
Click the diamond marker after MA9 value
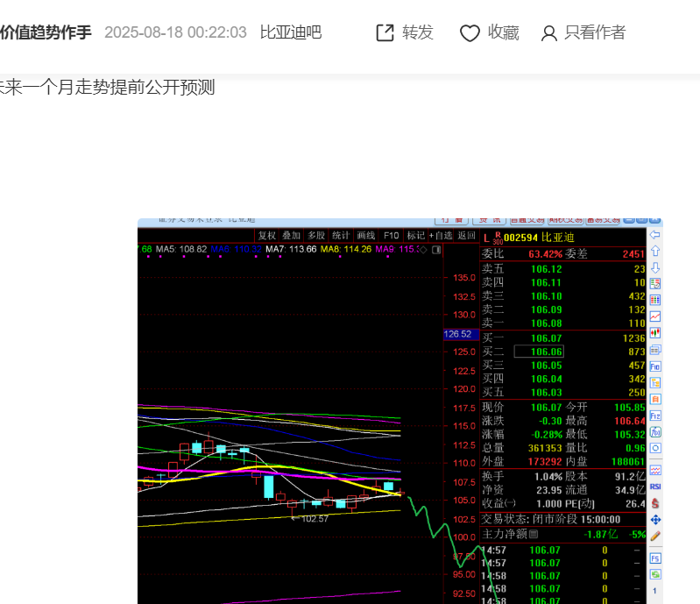[x=423, y=250]
